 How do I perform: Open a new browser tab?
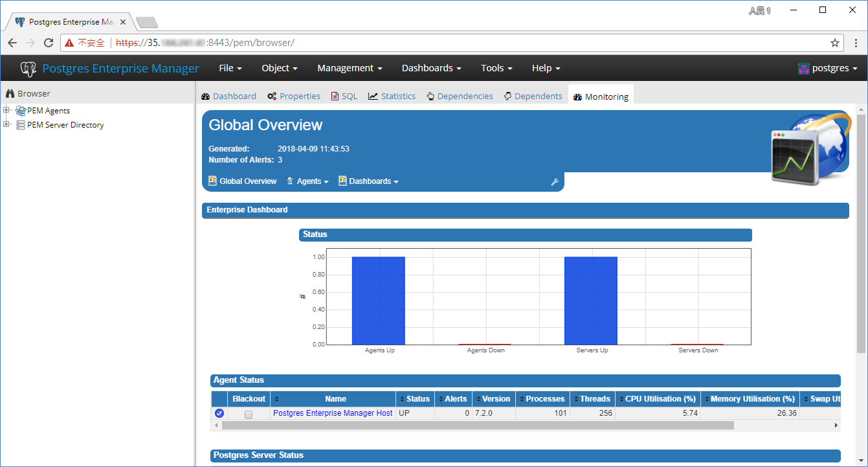click(147, 23)
